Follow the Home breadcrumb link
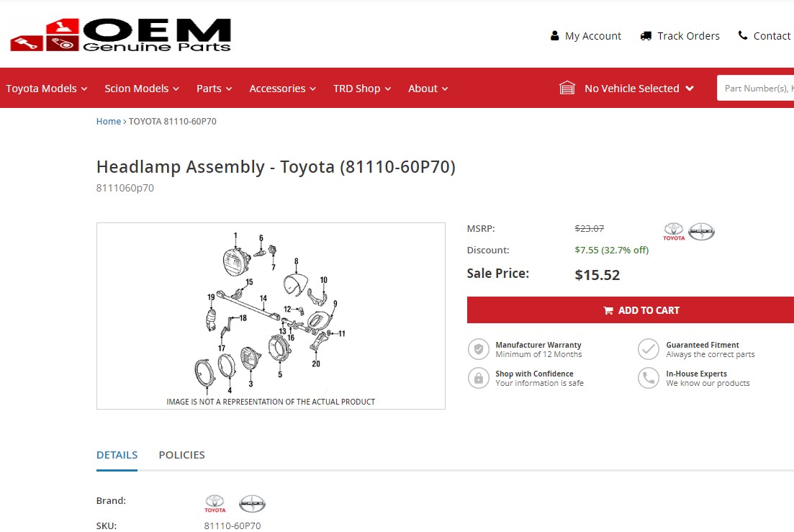This screenshot has height=532, width=794. [109, 122]
